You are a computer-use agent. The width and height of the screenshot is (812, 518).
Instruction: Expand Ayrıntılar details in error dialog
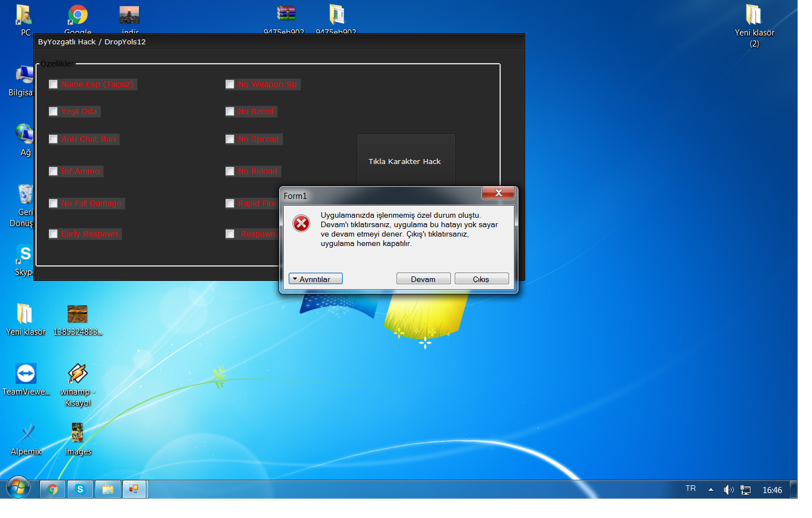316,279
